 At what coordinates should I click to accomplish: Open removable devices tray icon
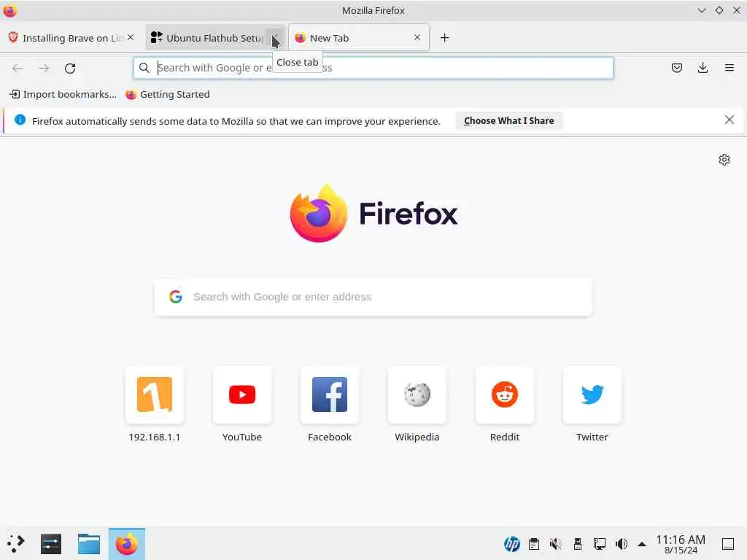point(578,544)
